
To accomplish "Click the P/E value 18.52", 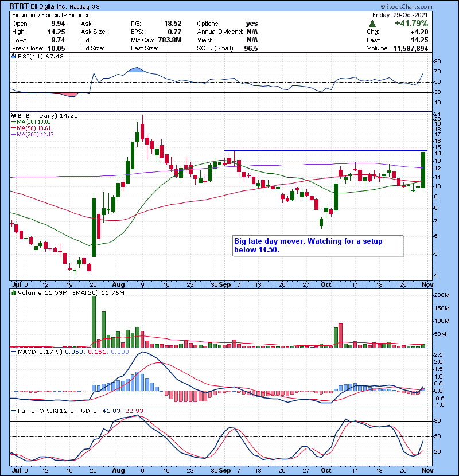I will click(173, 24).
